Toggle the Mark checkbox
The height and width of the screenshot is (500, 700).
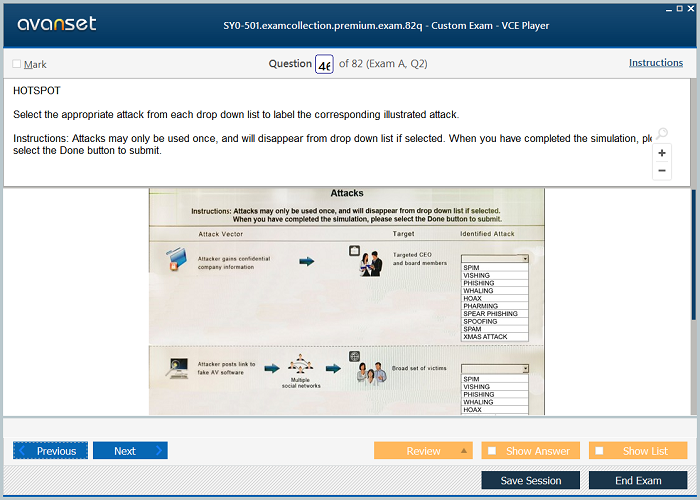[x=17, y=64]
